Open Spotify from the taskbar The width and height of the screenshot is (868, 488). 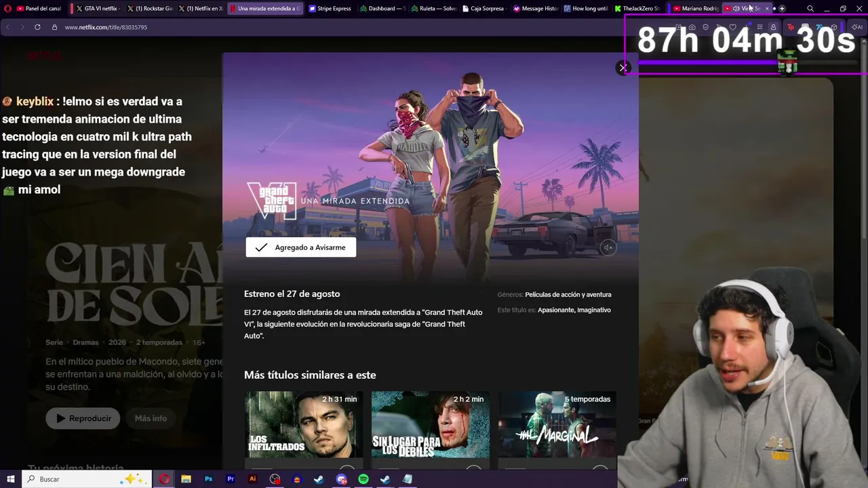click(363, 479)
